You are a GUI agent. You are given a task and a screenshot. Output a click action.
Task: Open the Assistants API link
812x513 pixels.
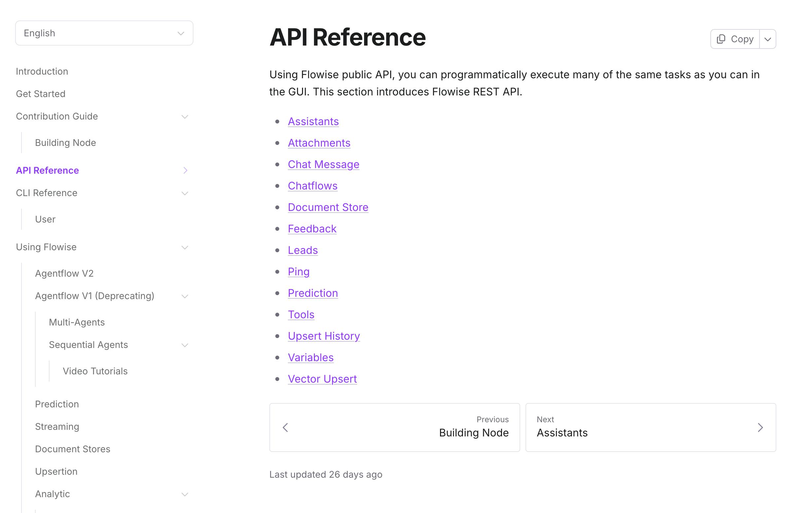[x=313, y=121]
